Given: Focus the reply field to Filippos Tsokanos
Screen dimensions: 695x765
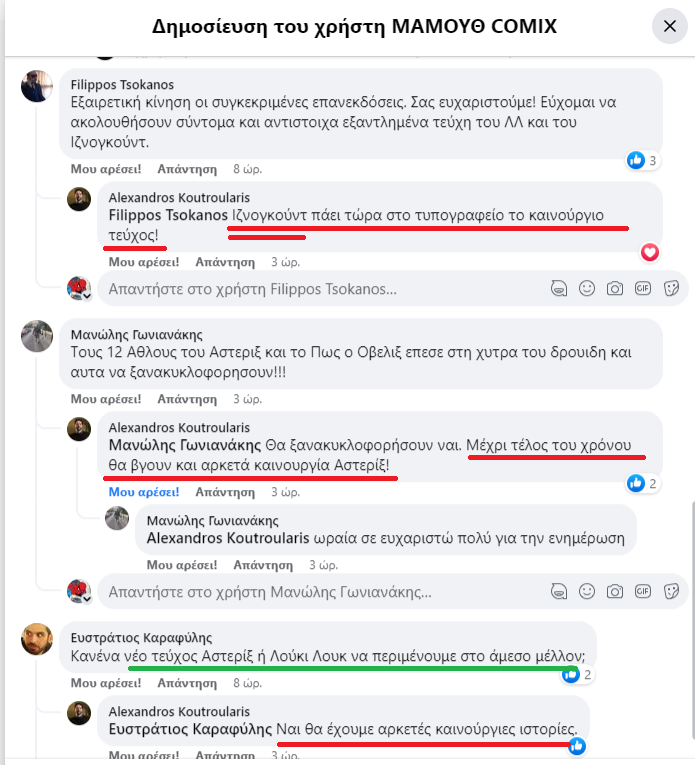Looking at the screenshot, I should click(324, 289).
